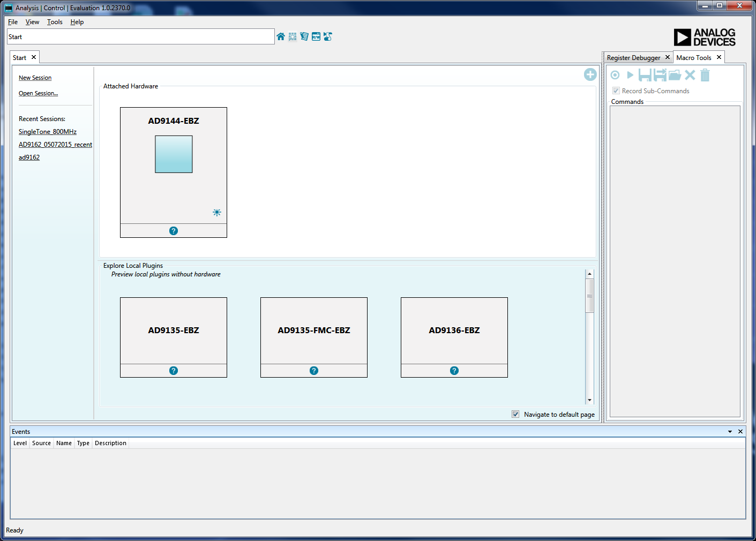Click the Home icon in the toolbar

click(x=281, y=36)
